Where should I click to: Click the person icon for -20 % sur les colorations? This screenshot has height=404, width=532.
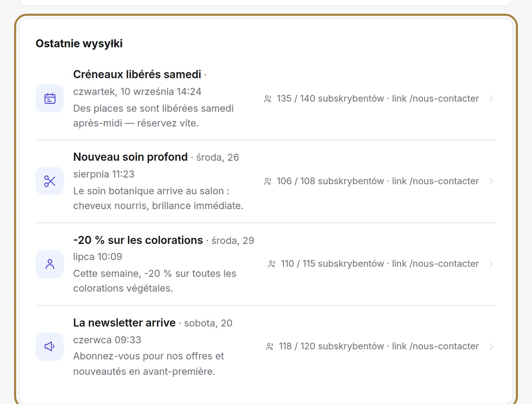50,264
